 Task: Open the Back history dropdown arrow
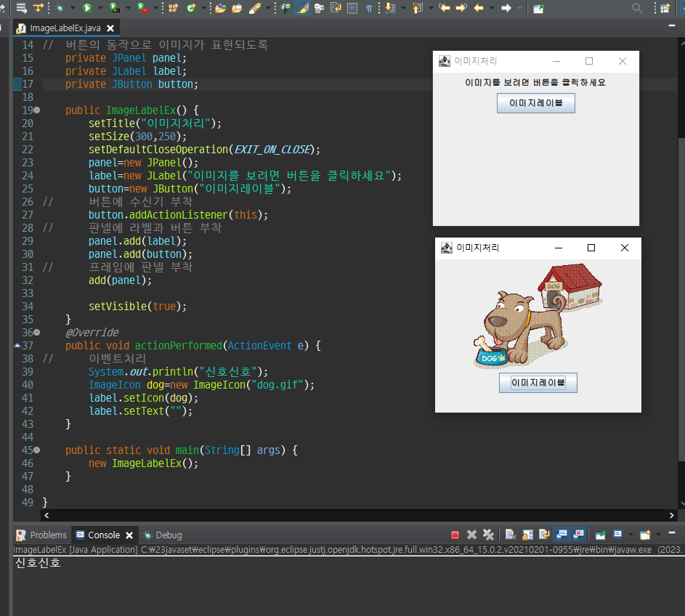[x=492, y=8]
